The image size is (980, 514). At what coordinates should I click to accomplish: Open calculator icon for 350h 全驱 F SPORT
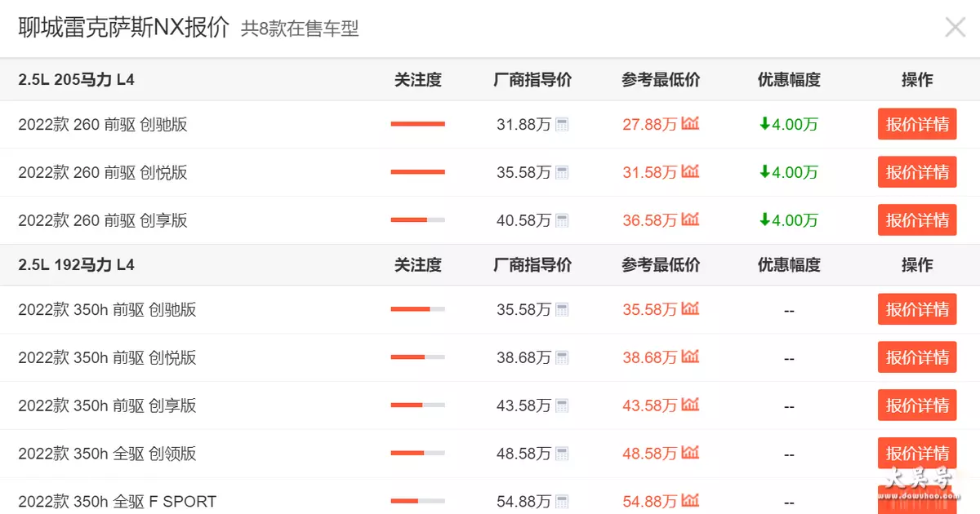(x=562, y=503)
